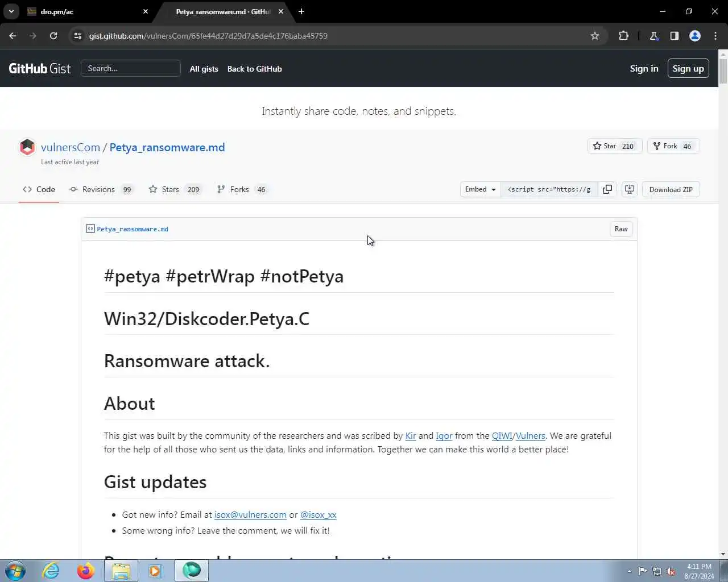
Task: Open Windows Start menu orb
Action: click(x=15, y=571)
